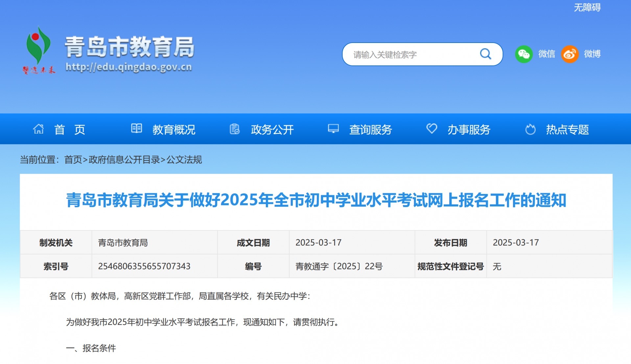
Task: Click the 发布日期 value 2025-03-17
Action: pos(516,243)
